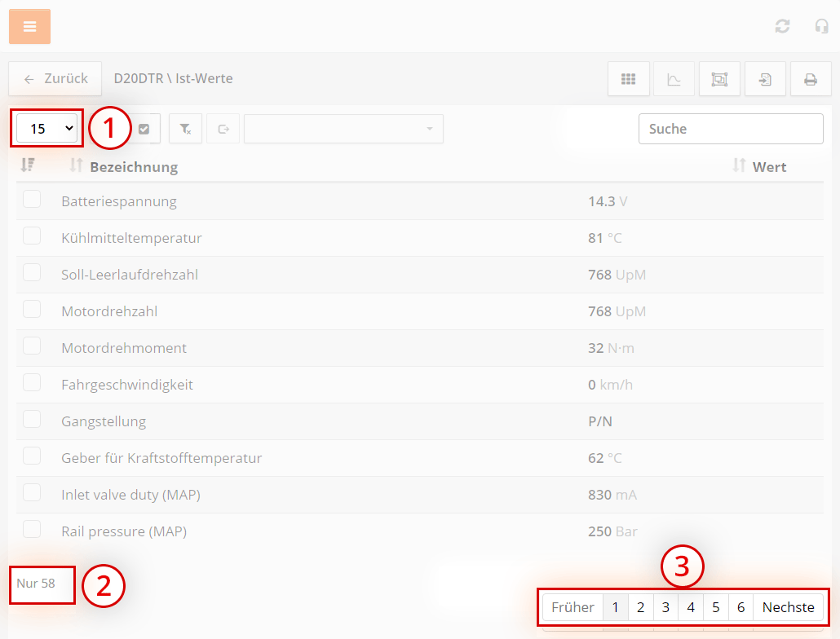Tick the Batteriespannung checkbox
The height and width of the screenshot is (639, 840).
(x=32, y=200)
